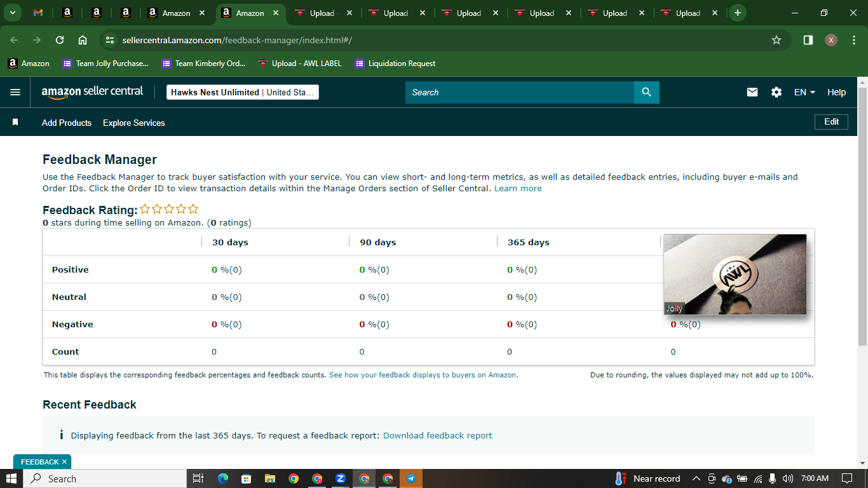Reload the current page
The height and width of the screenshot is (488, 868).
click(60, 40)
